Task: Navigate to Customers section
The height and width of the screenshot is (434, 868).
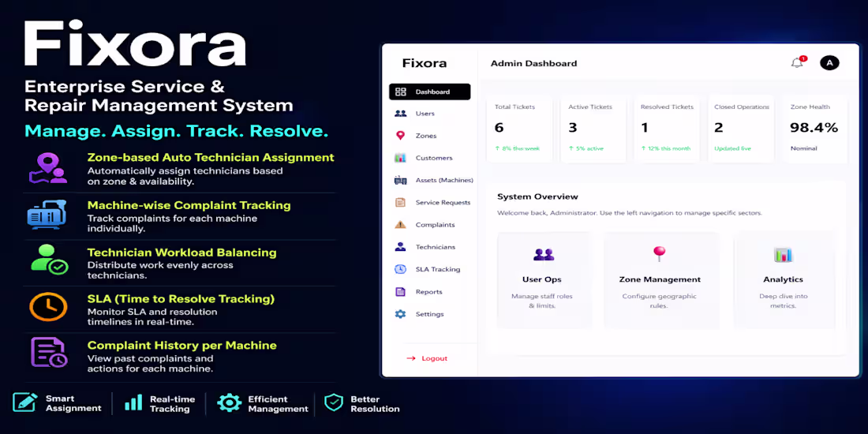Action: [x=434, y=158]
